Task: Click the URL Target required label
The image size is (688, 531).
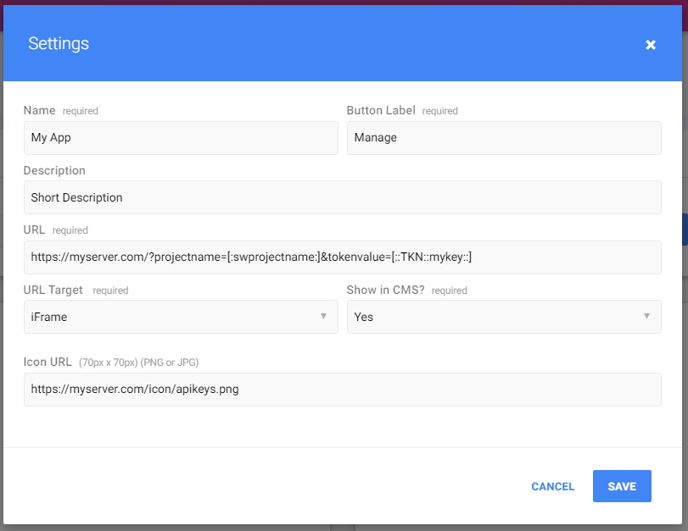Action: pos(76,290)
